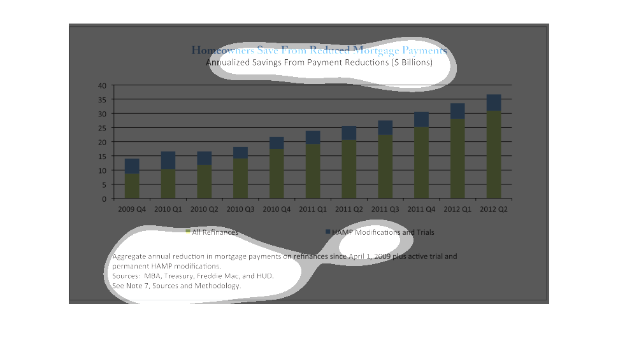The image size is (618, 364).
Task: Click the line 'permanent HAMP modifications.'
Action: point(166,266)
